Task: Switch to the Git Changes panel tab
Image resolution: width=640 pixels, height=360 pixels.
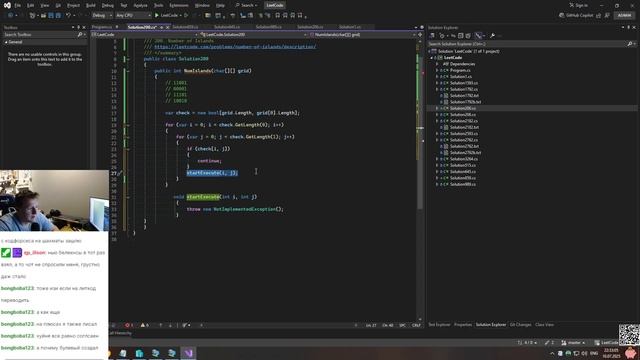Action: point(520,324)
